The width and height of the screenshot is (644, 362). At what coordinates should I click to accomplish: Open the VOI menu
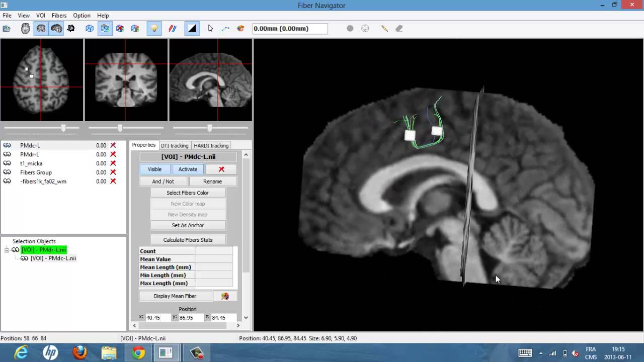click(x=41, y=16)
